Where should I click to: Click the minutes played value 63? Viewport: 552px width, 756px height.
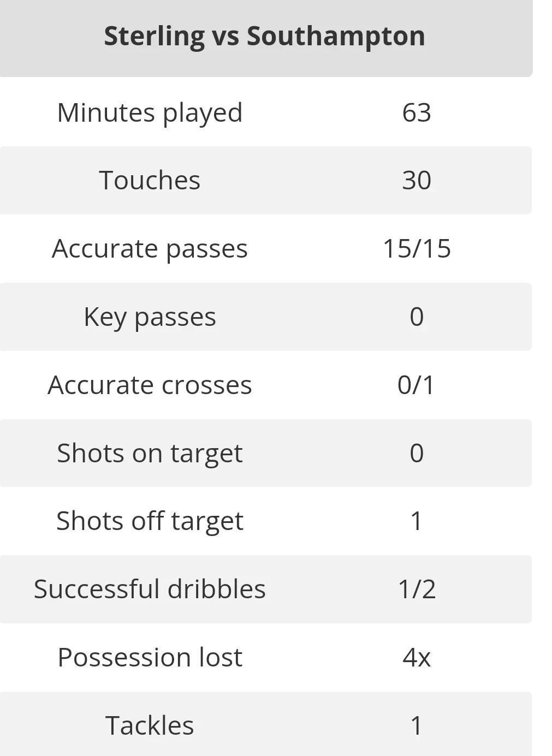[x=417, y=113]
